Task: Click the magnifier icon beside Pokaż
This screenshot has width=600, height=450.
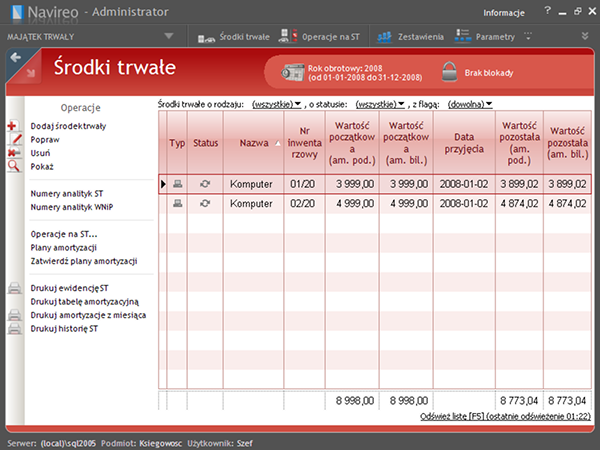Action: click(x=13, y=166)
